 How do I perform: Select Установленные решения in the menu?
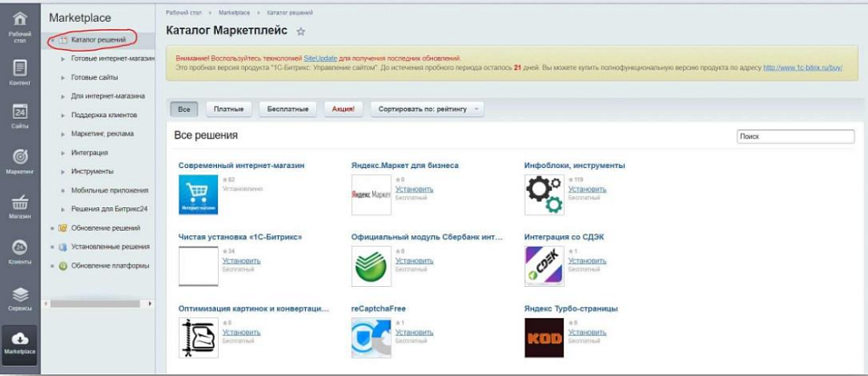click(x=109, y=247)
